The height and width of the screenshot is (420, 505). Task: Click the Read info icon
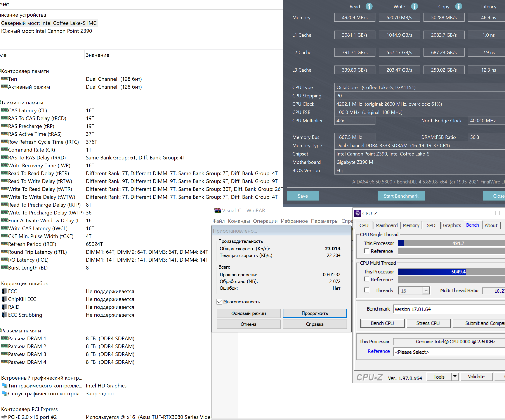[369, 7]
